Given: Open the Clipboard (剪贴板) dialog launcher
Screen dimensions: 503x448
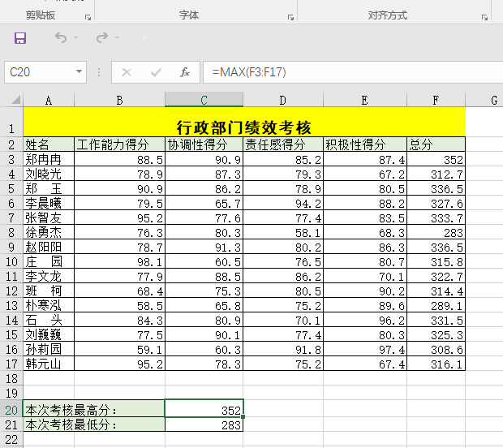Looking at the screenshot, I should [x=88, y=17].
